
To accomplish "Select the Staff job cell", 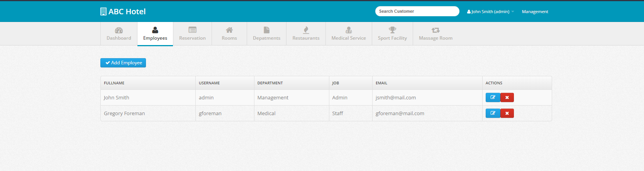I will 351,113.
